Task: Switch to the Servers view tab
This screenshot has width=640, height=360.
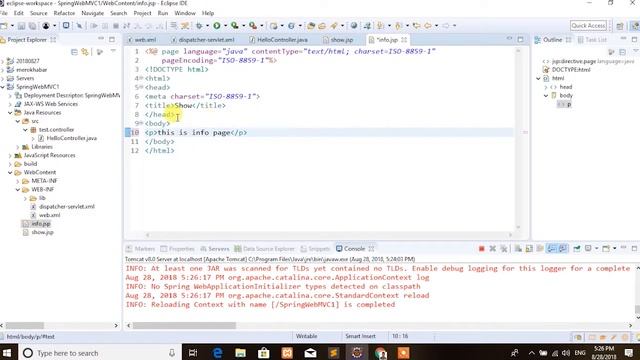Action: point(215,249)
